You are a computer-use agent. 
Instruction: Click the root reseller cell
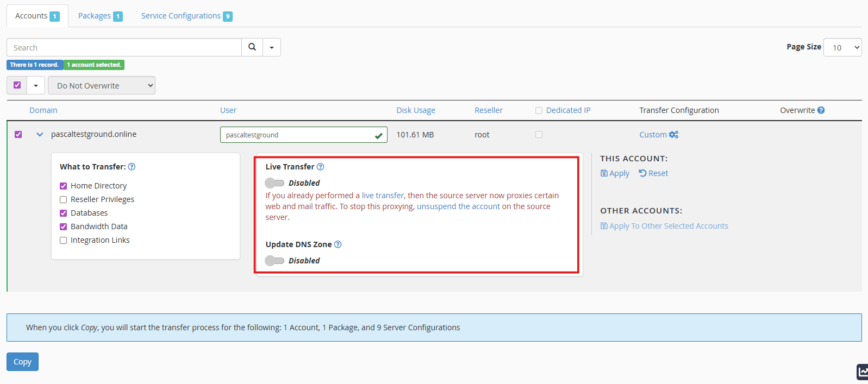482,135
